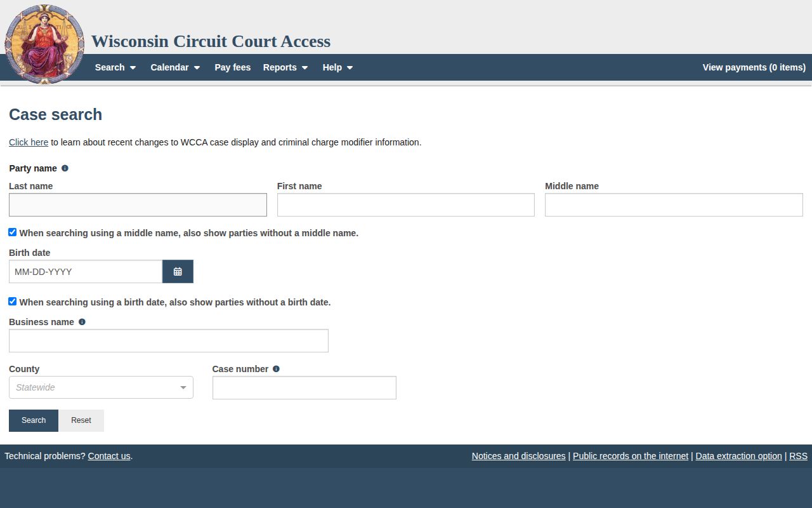Screen dimensions: 812x508
Task: Click the blue Search button
Action: [x=34, y=420]
